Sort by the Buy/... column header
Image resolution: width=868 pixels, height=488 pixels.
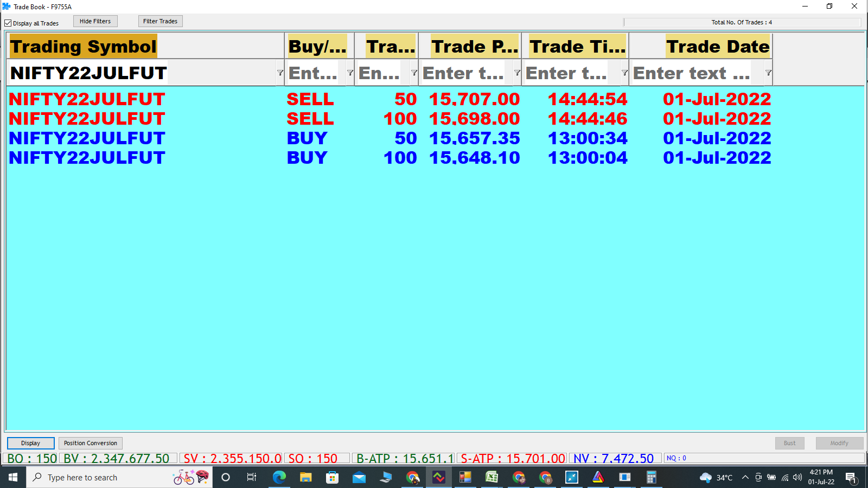click(320, 46)
